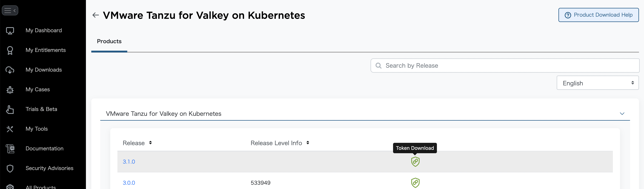644x189 pixels.
Task: Collapse the VMware Tanzu for Valkey section
Action: [622, 114]
